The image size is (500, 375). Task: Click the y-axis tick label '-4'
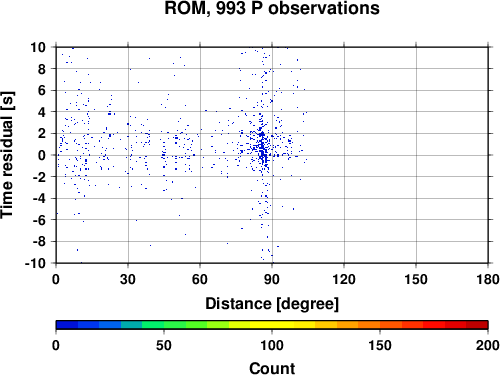click(x=39, y=198)
